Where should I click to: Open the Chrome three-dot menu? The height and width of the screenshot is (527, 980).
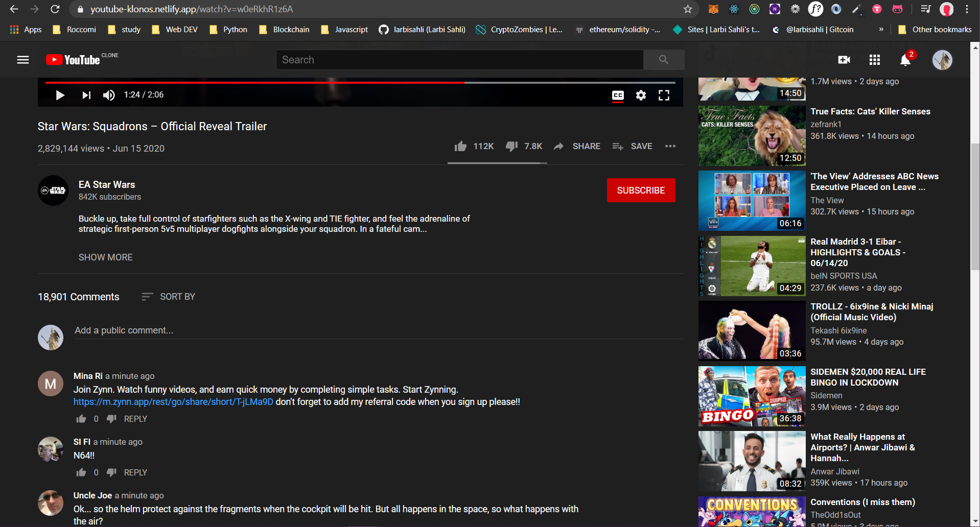(967, 9)
